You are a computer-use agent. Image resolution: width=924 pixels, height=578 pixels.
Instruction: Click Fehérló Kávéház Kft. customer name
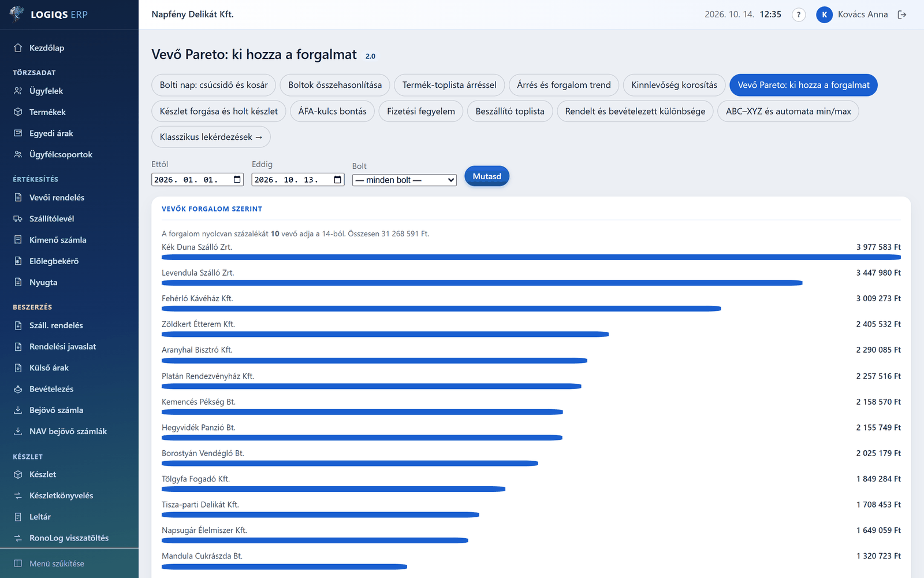click(x=198, y=298)
